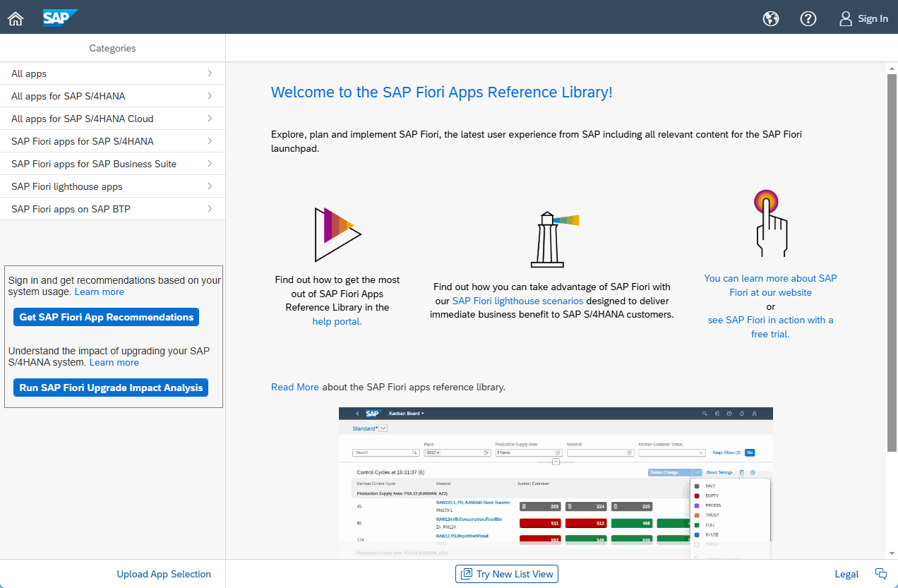898x588 pixels.
Task: Expand SAP Fiori apps for Business Suite chevron
Action: [210, 164]
